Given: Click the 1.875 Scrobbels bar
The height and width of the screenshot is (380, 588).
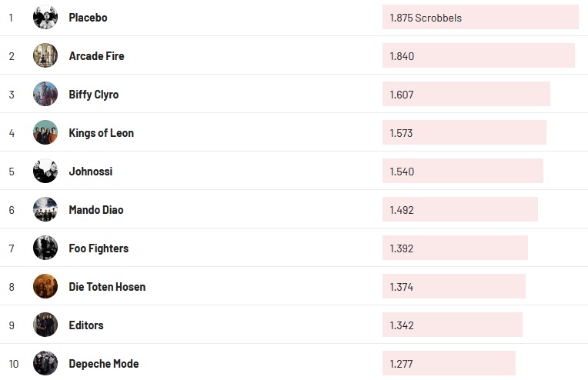Looking at the screenshot, I should [x=479, y=17].
